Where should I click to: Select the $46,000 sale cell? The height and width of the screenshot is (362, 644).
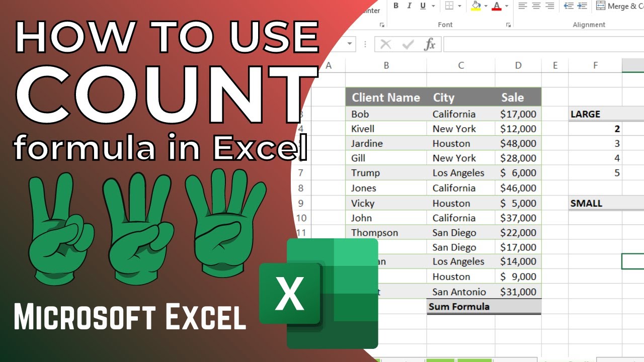(x=518, y=188)
